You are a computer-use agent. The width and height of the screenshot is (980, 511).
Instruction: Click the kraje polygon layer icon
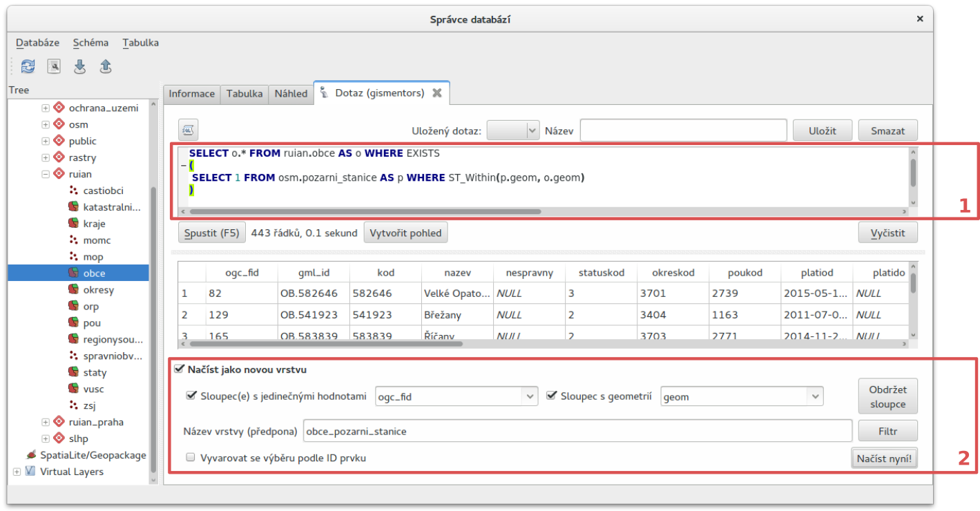[x=73, y=224]
